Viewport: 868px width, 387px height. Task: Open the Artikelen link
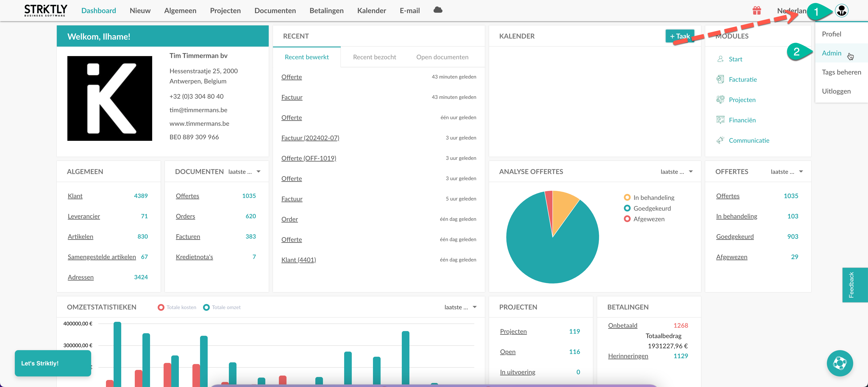coord(80,236)
